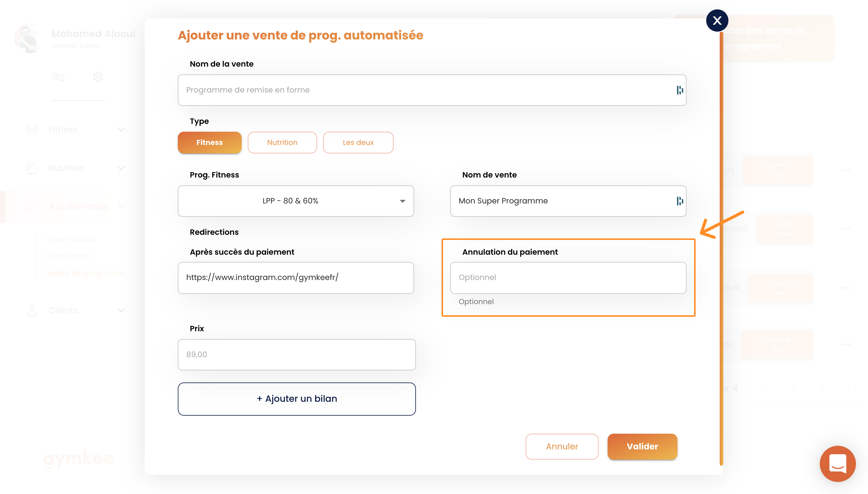The width and height of the screenshot is (868, 494).
Task: Go to next page arrow in background pagination
Action: [822, 389]
